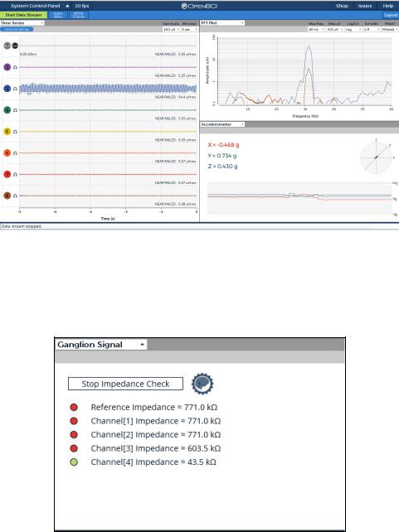Click ohm impedance icon for channel 3
Image resolution: width=399 pixels, height=532 pixels.
click(x=15, y=89)
